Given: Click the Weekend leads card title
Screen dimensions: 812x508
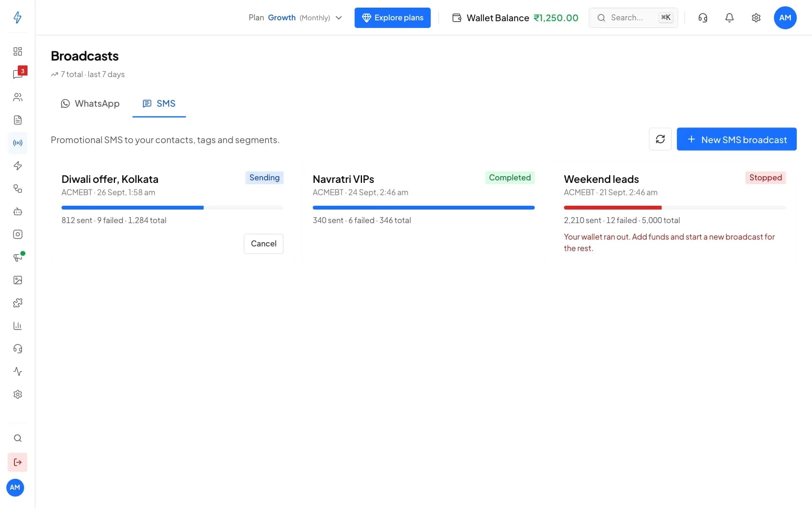Looking at the screenshot, I should click(x=601, y=179).
